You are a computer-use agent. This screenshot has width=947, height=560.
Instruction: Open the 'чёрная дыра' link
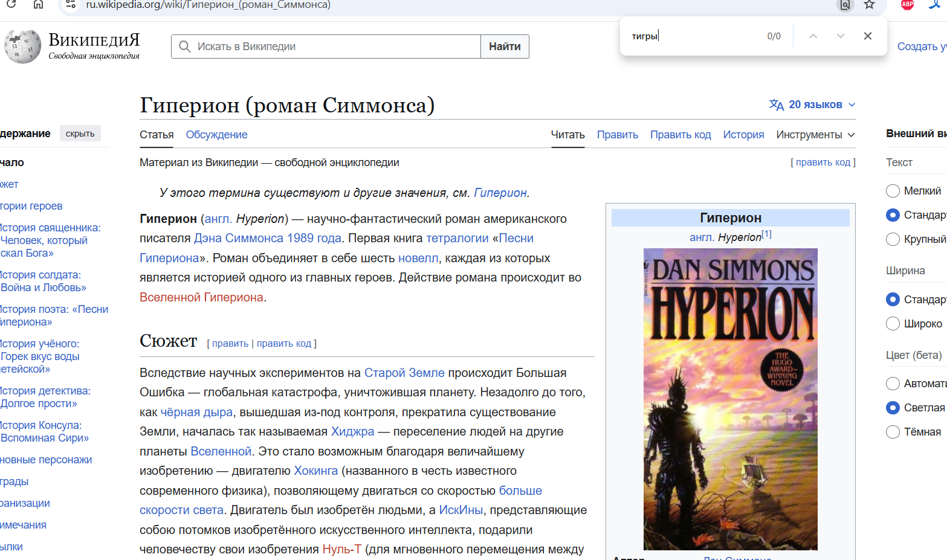196,412
